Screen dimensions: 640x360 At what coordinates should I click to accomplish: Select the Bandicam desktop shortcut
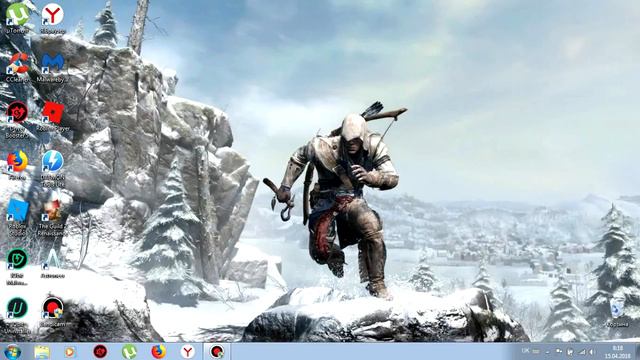point(53,312)
